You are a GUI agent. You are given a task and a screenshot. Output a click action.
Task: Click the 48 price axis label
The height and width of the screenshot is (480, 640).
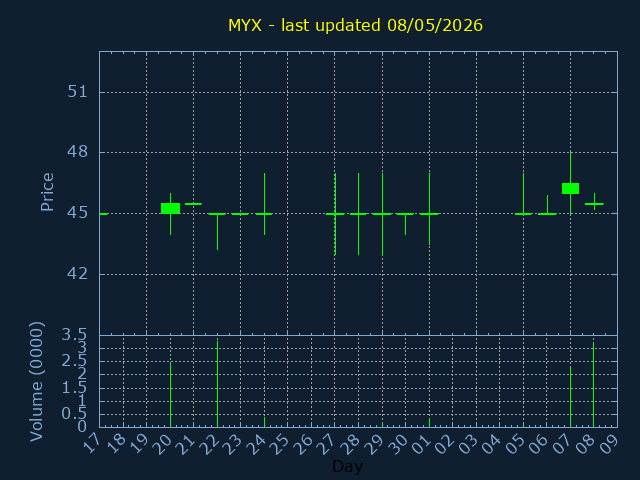tap(78, 152)
